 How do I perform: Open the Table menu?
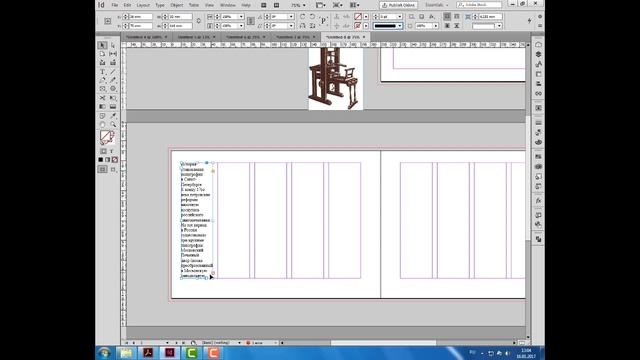(x=194, y=5)
